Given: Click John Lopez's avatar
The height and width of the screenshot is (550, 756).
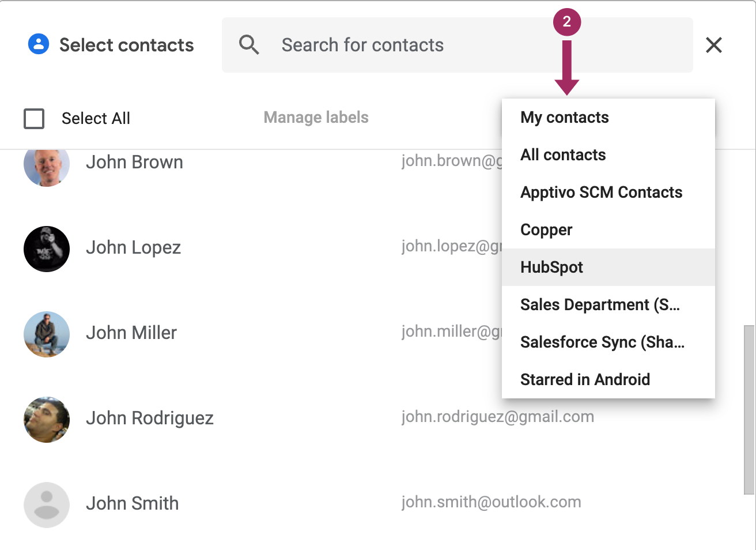Looking at the screenshot, I should tap(47, 249).
